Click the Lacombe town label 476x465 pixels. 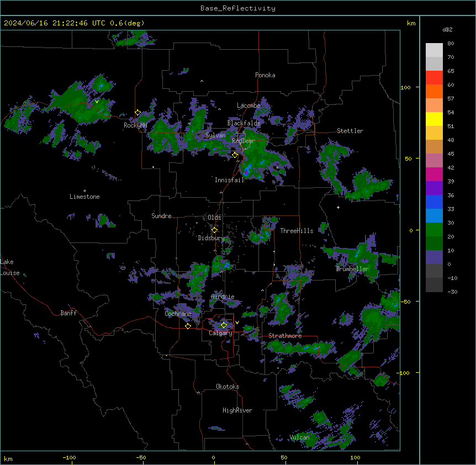click(x=248, y=105)
